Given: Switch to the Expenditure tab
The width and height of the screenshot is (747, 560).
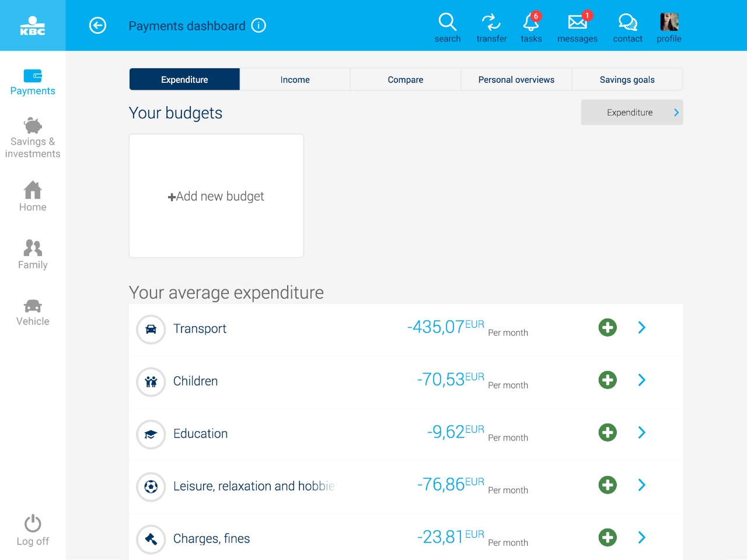Looking at the screenshot, I should tap(184, 79).
